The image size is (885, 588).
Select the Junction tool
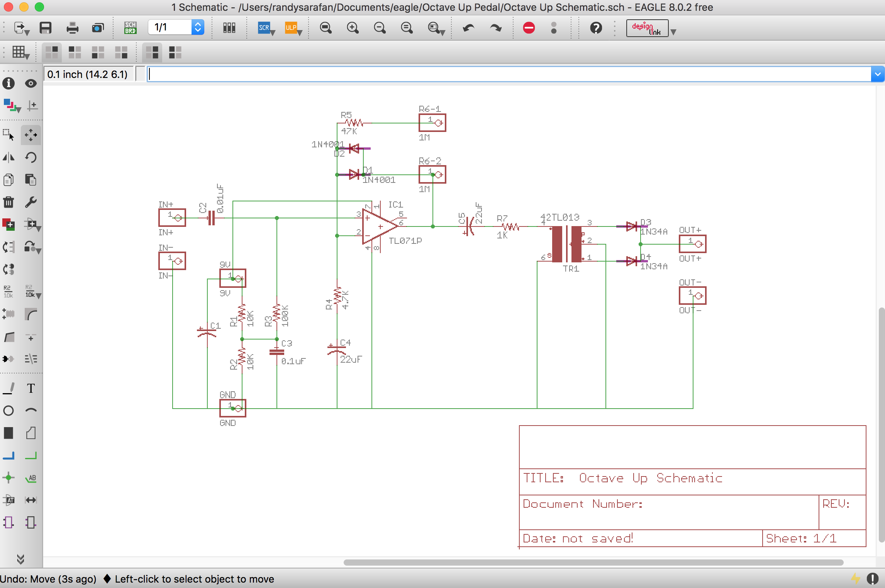[8, 478]
